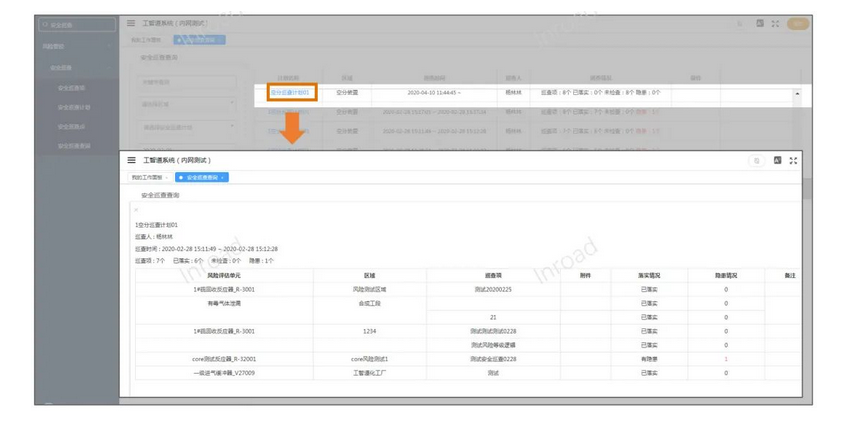Select the 安全巡查查询 tab in lower panel
Viewport: 845px width, 424px height.
200,177
